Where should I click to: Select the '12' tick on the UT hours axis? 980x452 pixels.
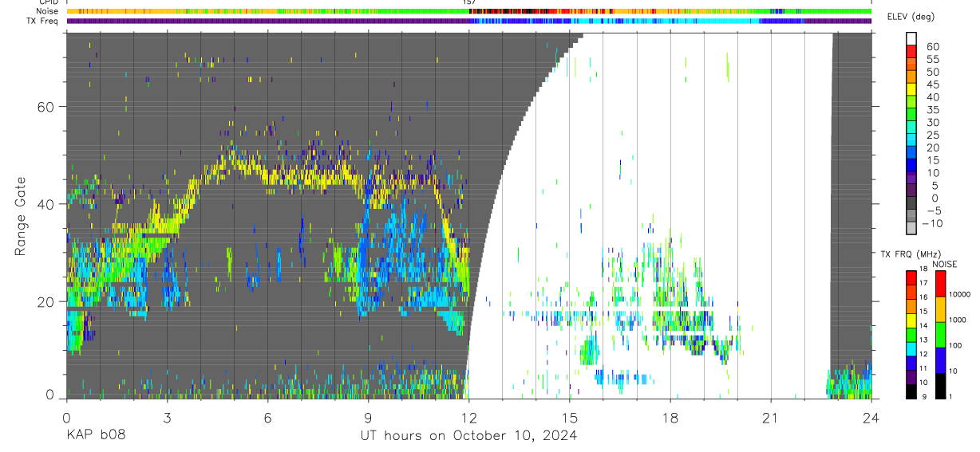[468, 417]
